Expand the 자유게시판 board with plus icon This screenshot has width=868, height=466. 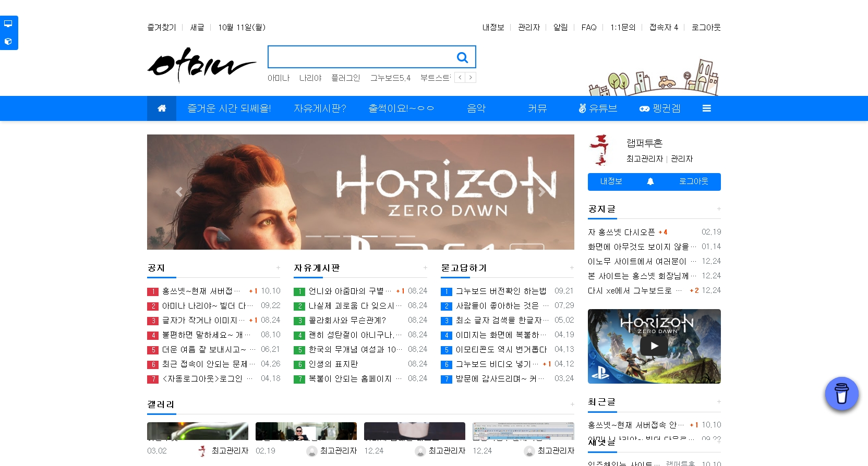425,268
